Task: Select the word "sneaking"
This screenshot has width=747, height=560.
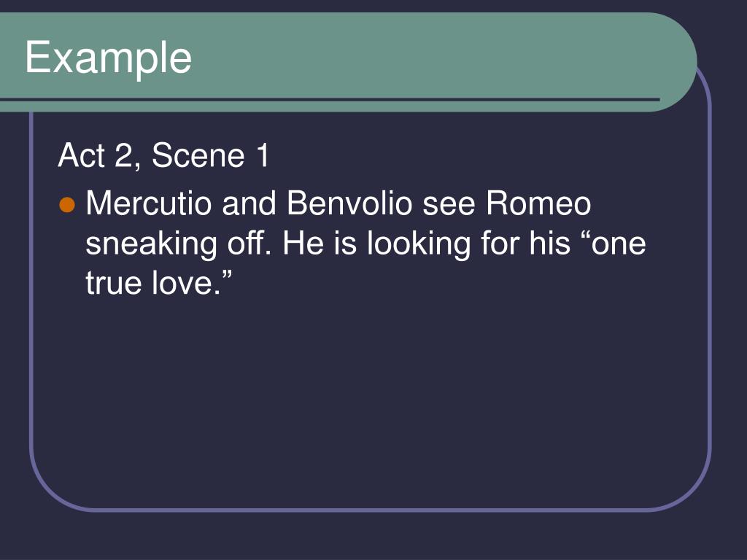Action: [152, 244]
